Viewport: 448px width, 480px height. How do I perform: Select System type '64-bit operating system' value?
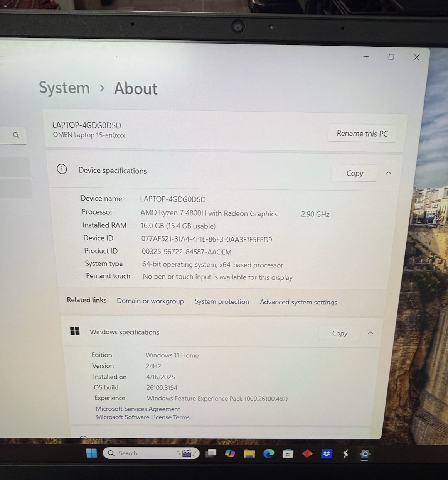click(x=212, y=265)
